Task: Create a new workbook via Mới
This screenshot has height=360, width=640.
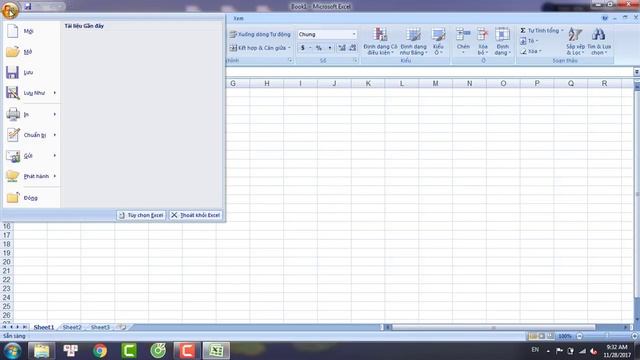Action: coord(31,31)
